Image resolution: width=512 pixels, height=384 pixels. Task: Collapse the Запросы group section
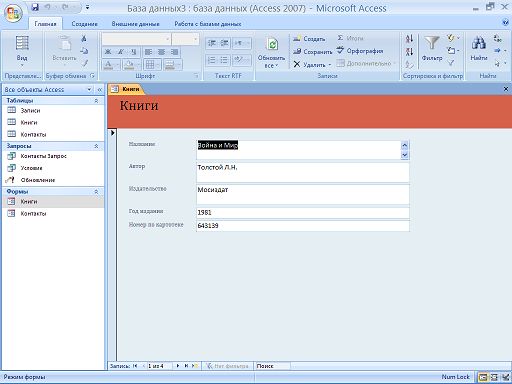click(x=96, y=146)
